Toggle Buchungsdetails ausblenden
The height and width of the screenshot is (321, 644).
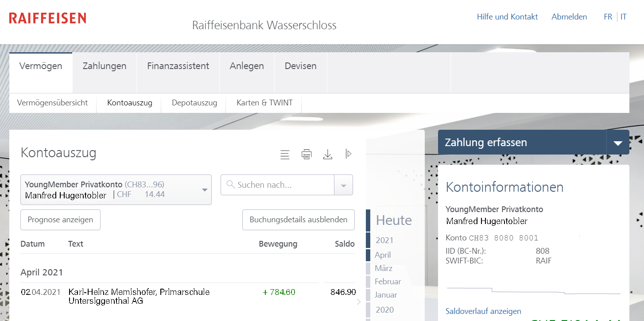pos(298,220)
